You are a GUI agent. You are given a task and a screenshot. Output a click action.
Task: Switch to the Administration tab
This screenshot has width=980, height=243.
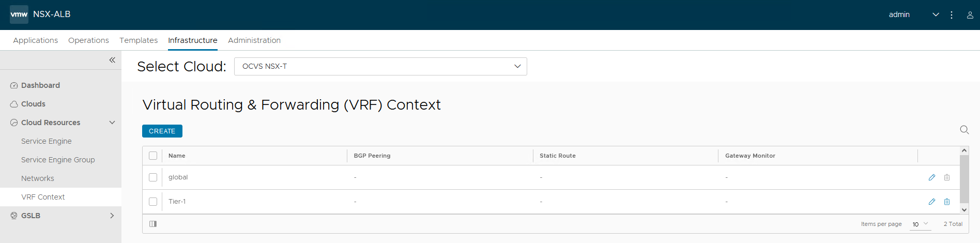tap(254, 40)
